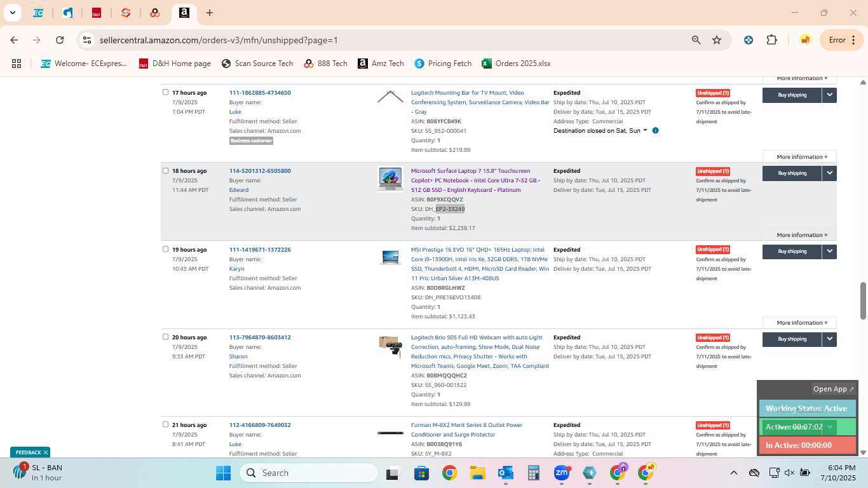Screen dimensions: 868x488
Task: Select checkbox for order 111-1862885-4734650
Action: tap(166, 92)
